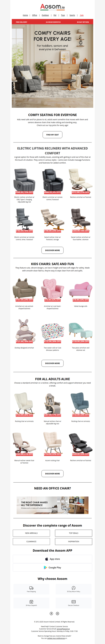
Task: Click the Free Shipping truck icon
Action: coord(31,588)
